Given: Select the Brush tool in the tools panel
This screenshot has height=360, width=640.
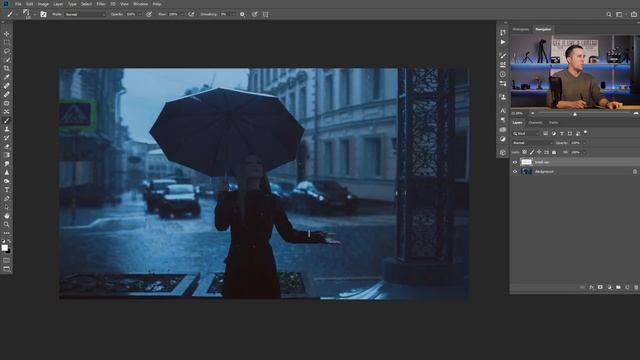Looking at the screenshot, I should coord(7,120).
